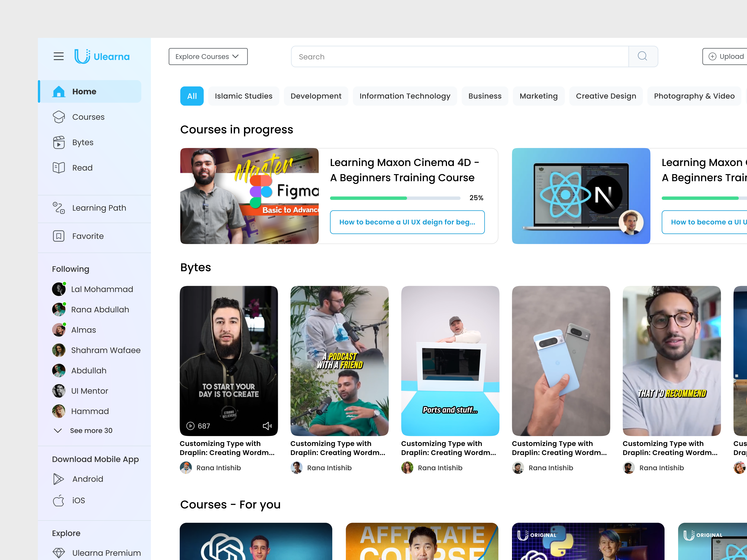Select the Home icon in the sidebar
The height and width of the screenshot is (560, 747).
[x=59, y=91]
